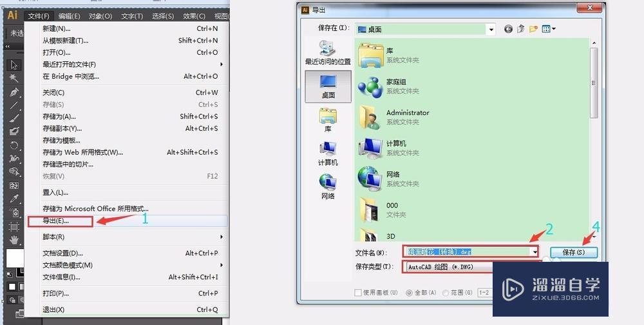Open the View Menu icon in dialog
Screen dimensions: 644x325
pyautogui.click(x=548, y=29)
